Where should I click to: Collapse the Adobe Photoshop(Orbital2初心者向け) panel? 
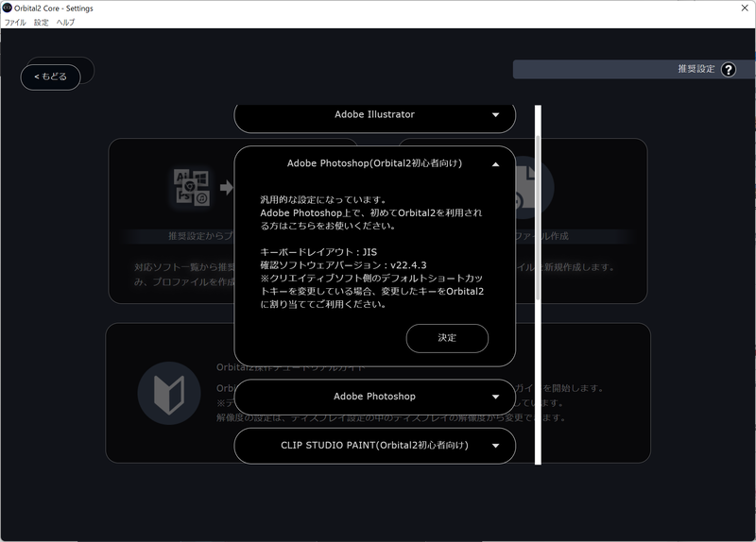[x=495, y=164]
